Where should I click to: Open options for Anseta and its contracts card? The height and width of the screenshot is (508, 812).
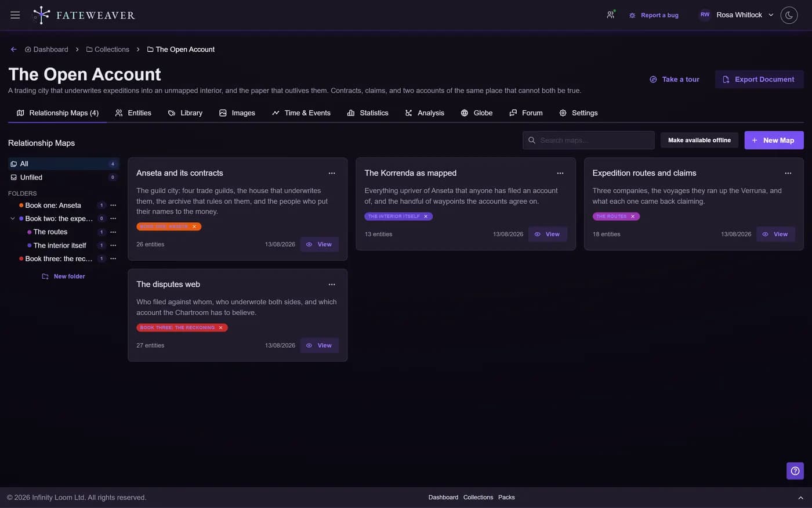tap(332, 173)
